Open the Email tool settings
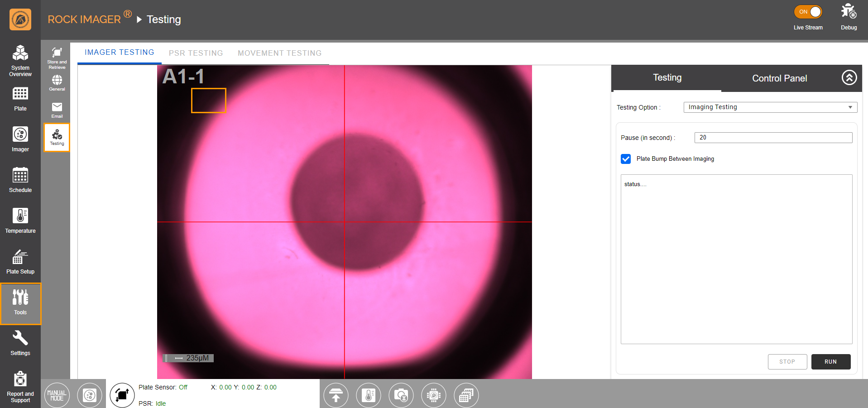Viewport: 868px width, 408px height. coord(57,110)
